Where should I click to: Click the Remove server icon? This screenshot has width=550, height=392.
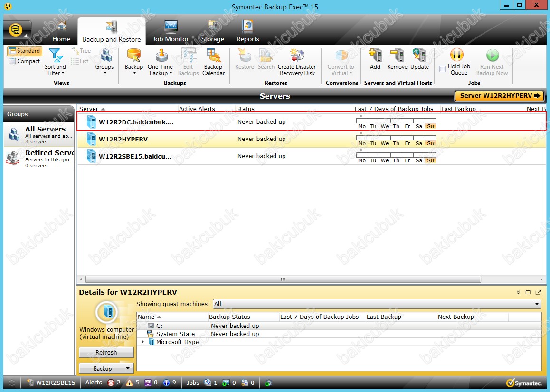tap(397, 56)
